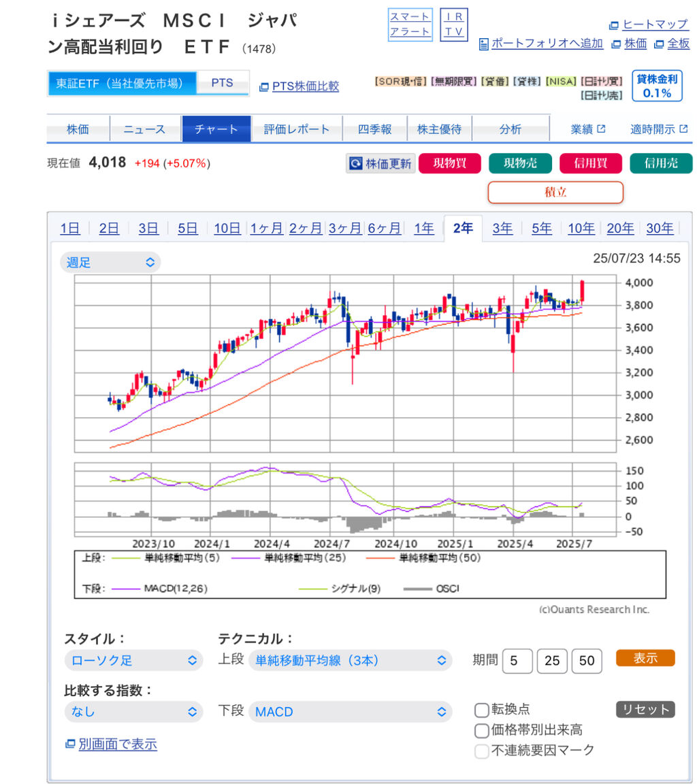Click the refresh icon in 株価更新
This screenshot has height=784, width=697.
pos(355,163)
